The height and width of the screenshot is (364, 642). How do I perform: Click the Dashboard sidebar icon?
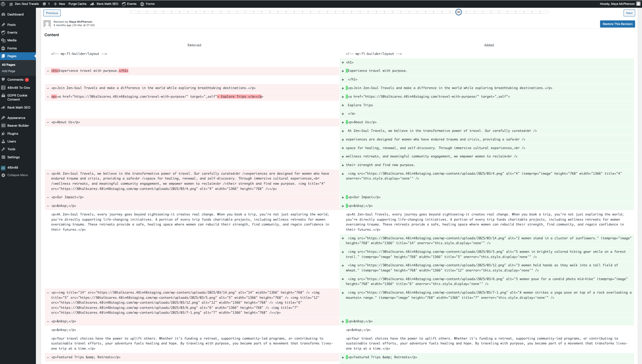pos(3,14)
